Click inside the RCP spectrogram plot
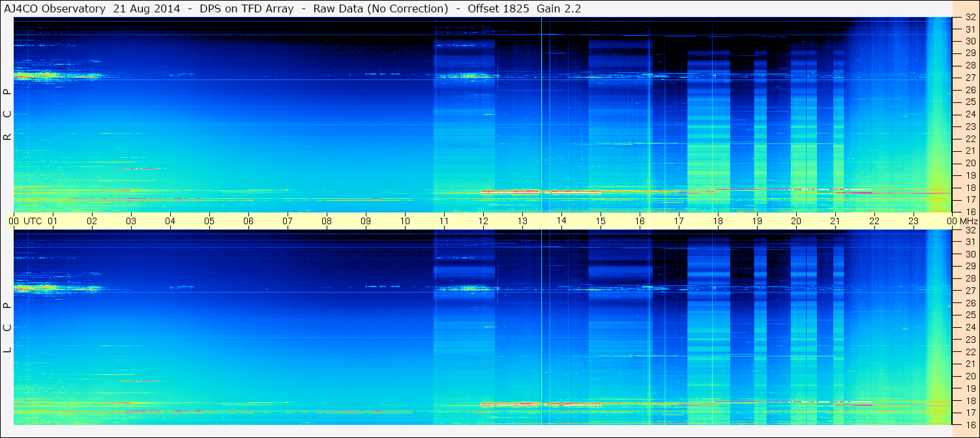 (x=483, y=115)
